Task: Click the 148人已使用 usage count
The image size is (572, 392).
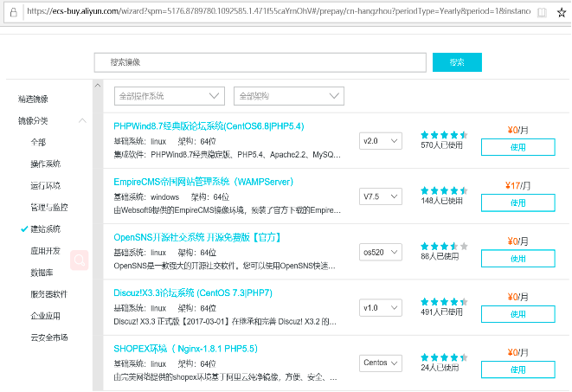Action: (x=442, y=201)
